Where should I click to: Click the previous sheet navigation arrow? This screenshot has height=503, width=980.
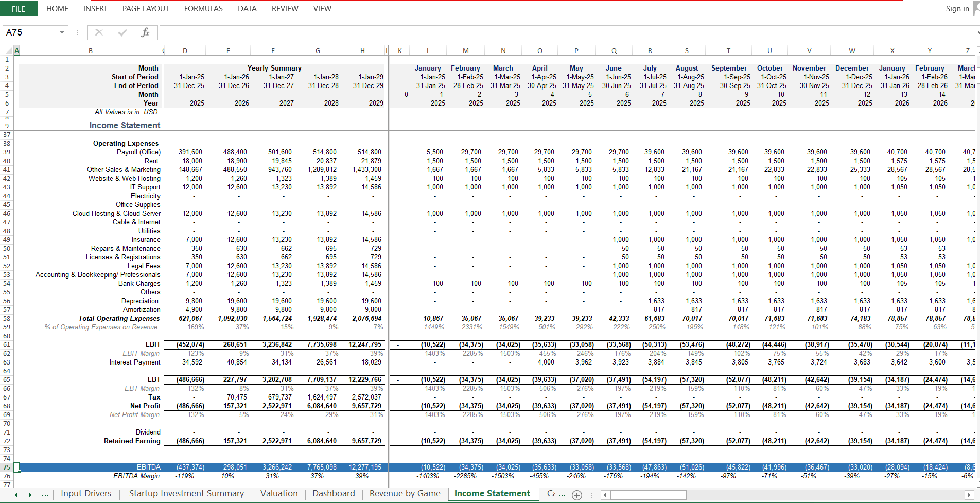click(16, 495)
